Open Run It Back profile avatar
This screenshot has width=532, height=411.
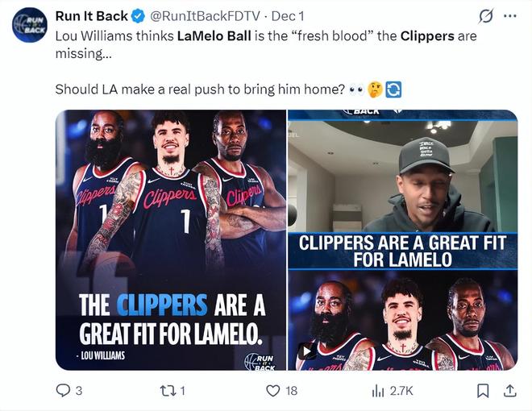pos(29,25)
